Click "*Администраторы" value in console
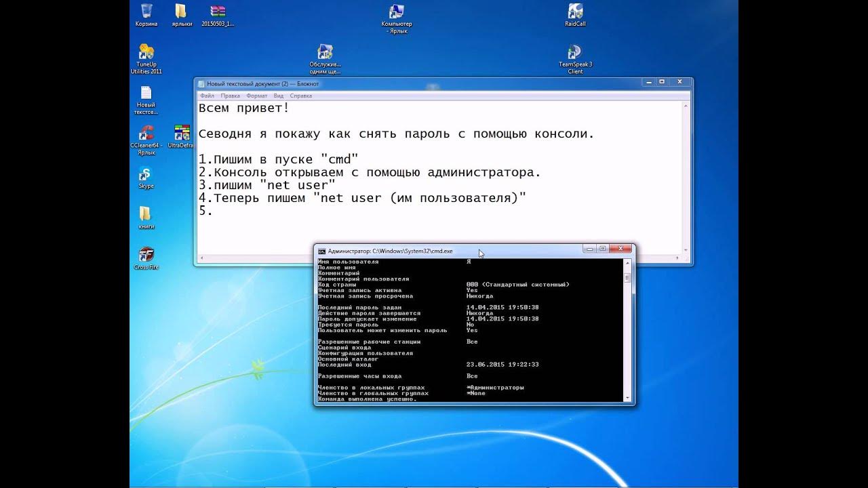Screen dimensions: 868x488 [x=495, y=388]
